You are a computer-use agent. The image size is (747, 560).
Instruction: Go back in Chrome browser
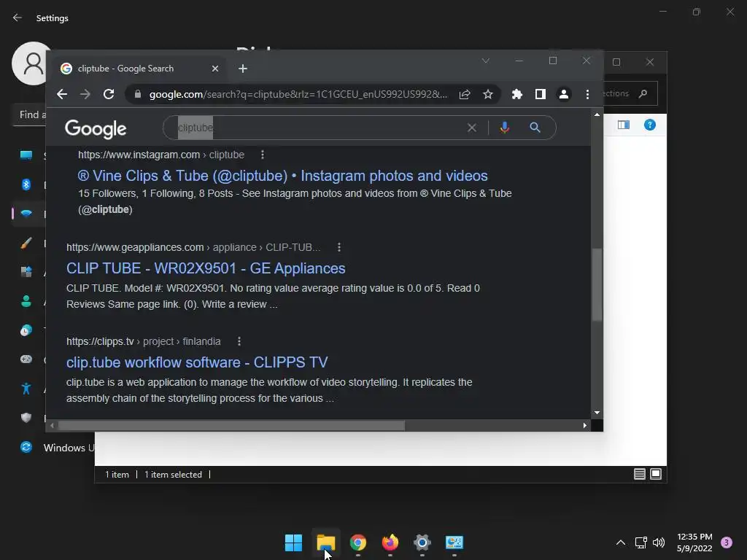(62, 94)
